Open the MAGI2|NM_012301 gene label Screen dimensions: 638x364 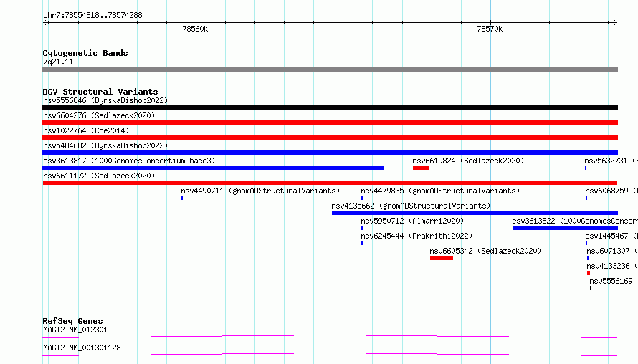click(x=75, y=330)
